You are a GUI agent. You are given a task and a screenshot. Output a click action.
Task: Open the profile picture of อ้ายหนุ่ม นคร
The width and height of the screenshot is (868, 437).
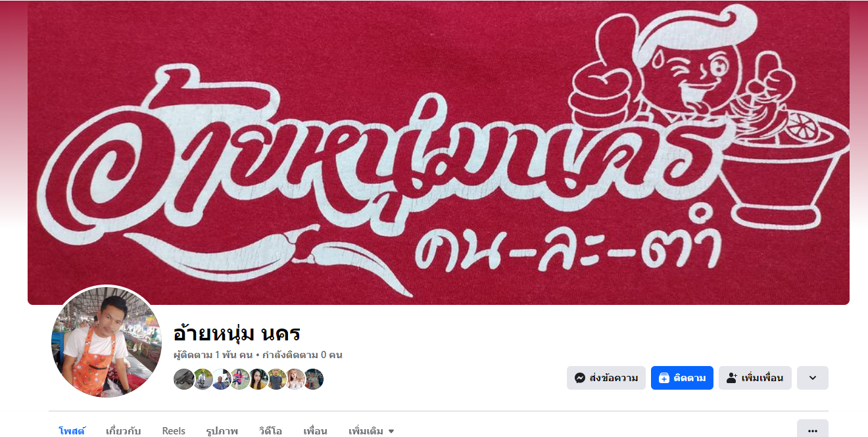[x=107, y=342]
